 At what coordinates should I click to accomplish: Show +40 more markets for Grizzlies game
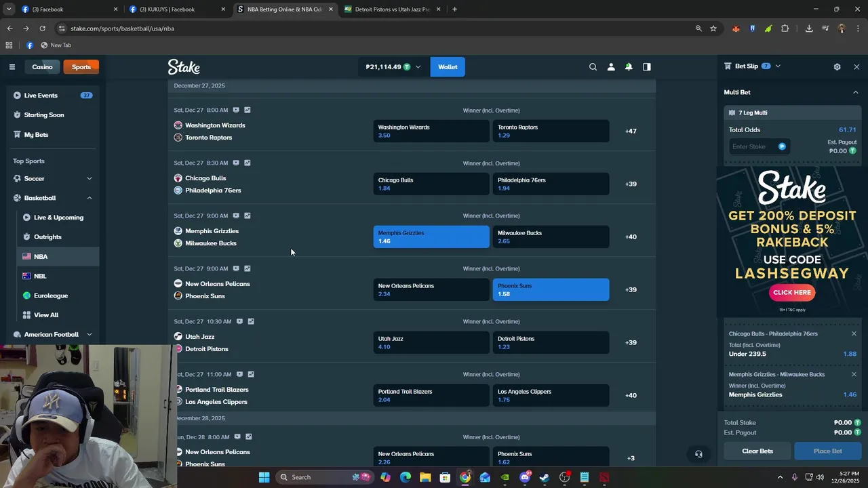point(631,237)
